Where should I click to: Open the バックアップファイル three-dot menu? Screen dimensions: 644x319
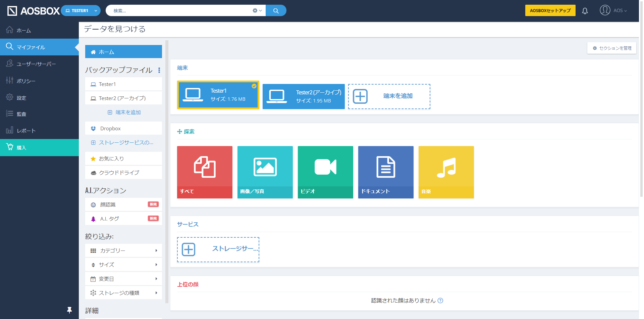[159, 70]
